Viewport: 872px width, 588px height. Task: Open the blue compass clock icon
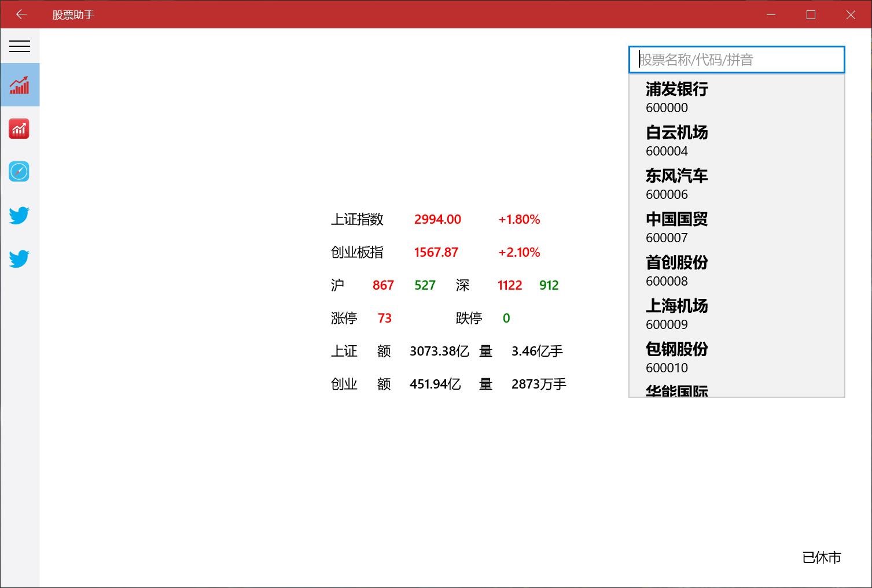coord(19,171)
